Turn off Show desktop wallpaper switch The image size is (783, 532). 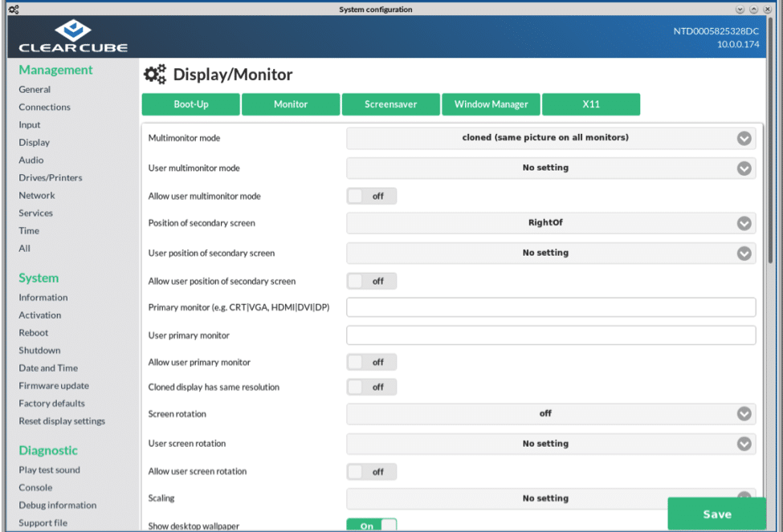click(x=372, y=525)
